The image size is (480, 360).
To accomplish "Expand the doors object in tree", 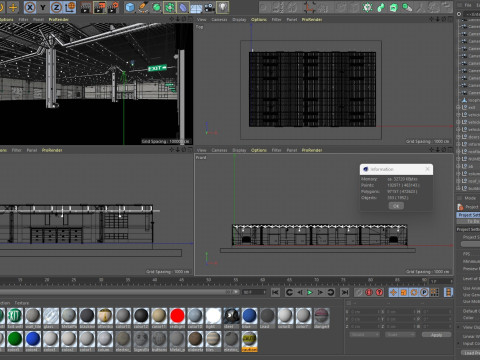I will point(458,137).
